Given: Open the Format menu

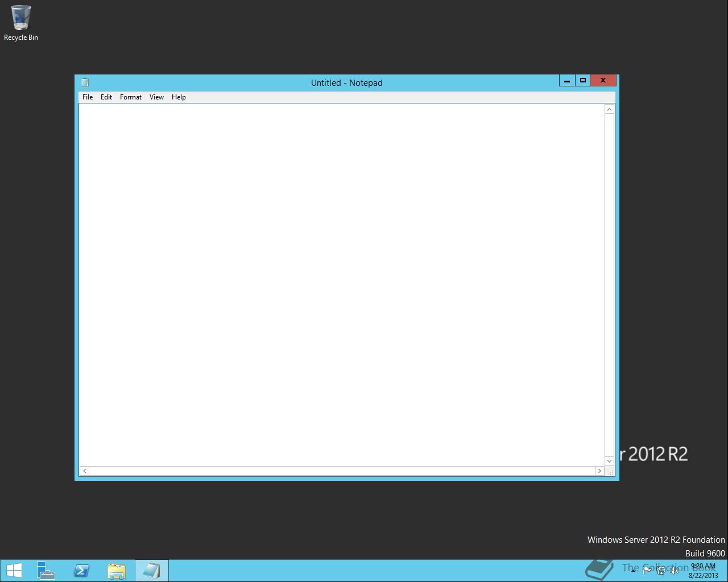Looking at the screenshot, I should (x=131, y=97).
